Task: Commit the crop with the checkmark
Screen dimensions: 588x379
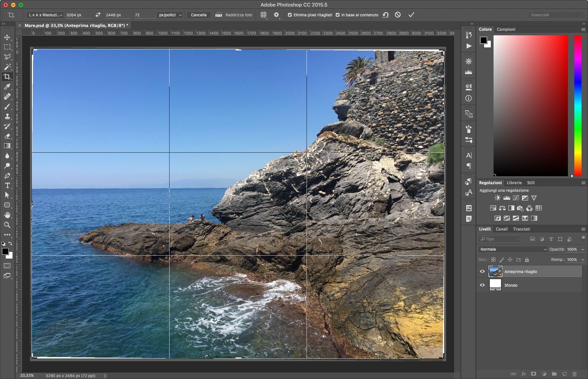Action: (411, 15)
